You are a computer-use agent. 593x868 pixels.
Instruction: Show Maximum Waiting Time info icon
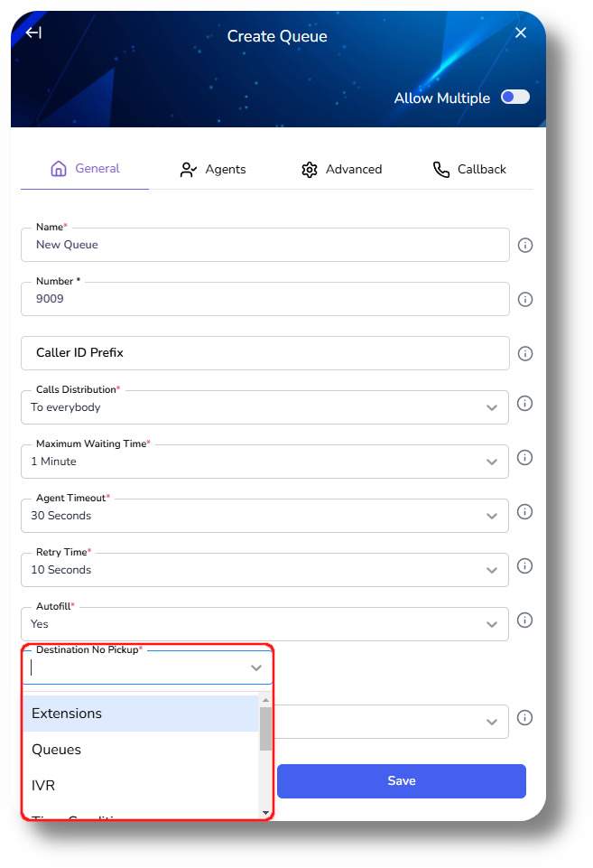pyautogui.click(x=525, y=458)
